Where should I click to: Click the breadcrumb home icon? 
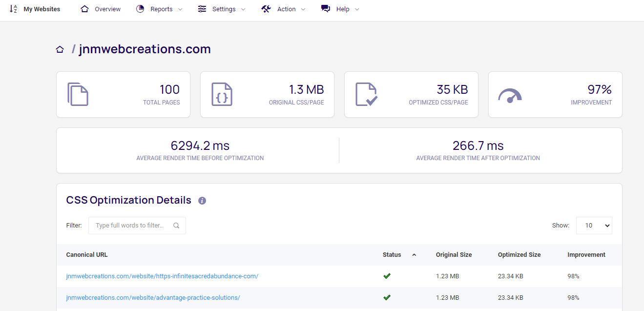(60, 49)
